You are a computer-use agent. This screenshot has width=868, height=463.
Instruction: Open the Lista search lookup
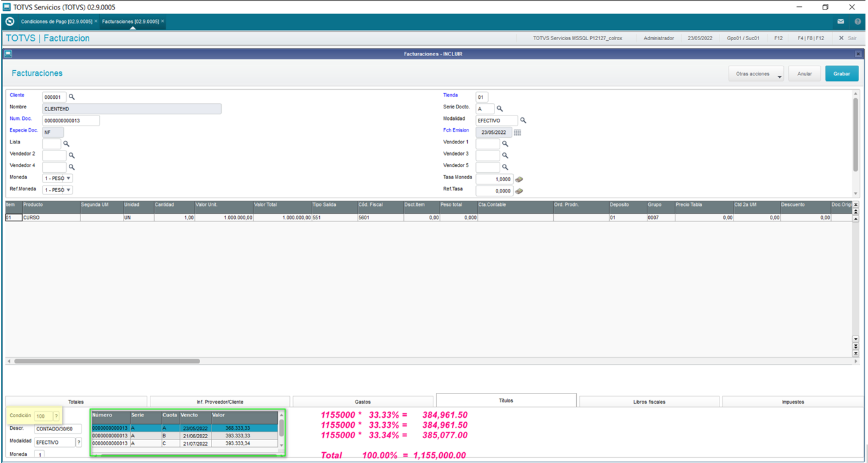coord(66,143)
